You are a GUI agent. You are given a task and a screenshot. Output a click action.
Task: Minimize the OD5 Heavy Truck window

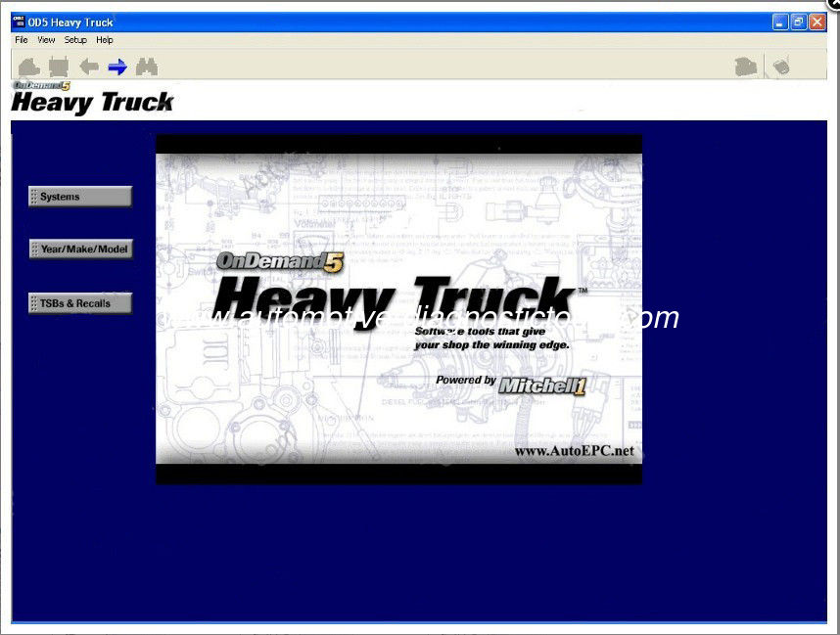[780, 22]
